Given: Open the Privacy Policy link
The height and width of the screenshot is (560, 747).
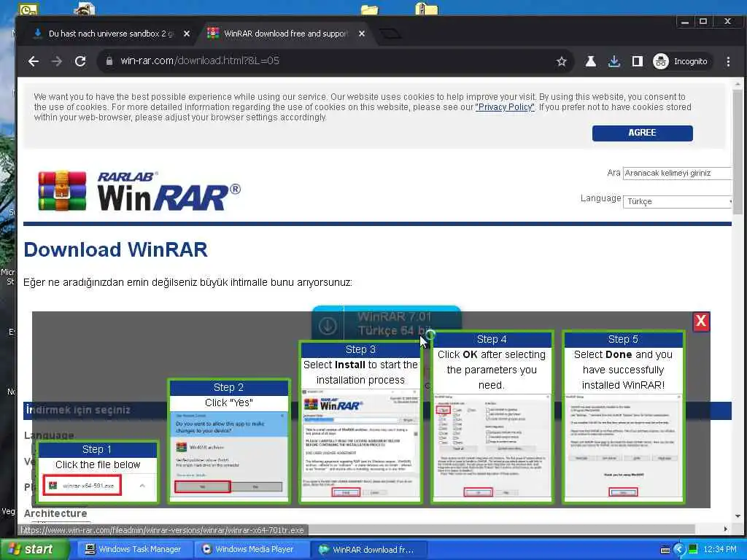Looking at the screenshot, I should pos(505,107).
